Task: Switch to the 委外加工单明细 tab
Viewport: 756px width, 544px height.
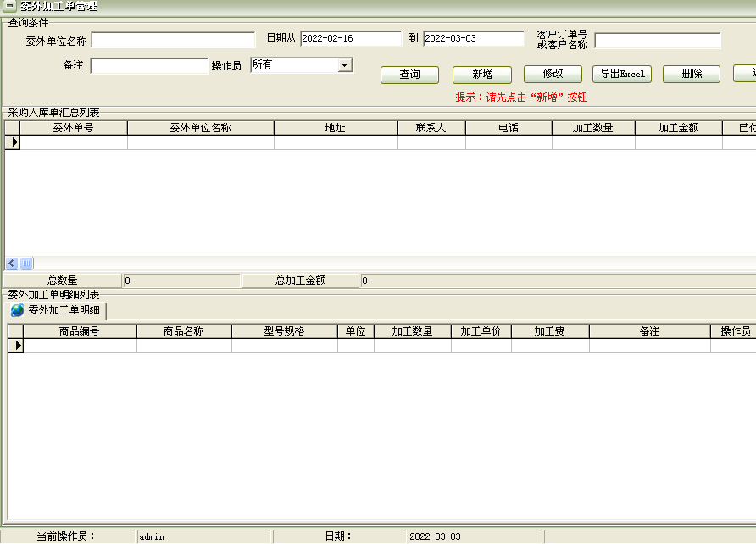Action: tap(57, 310)
